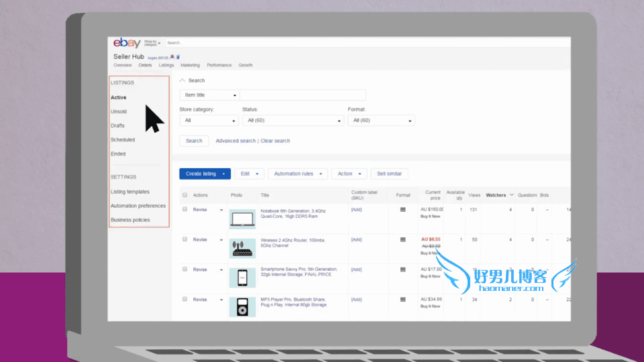Open the Overview tab
Screen dimensions: 644x362
tap(122, 65)
